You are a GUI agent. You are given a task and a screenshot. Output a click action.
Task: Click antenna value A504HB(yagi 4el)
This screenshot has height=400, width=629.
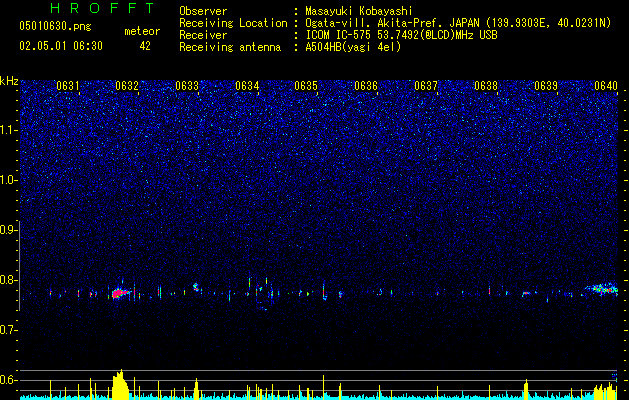pos(353,47)
